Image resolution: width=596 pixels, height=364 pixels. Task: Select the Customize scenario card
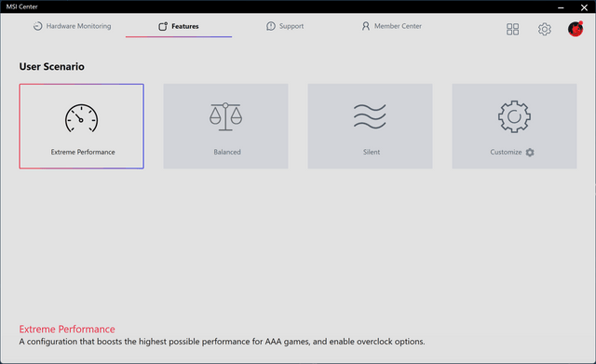pos(514,127)
